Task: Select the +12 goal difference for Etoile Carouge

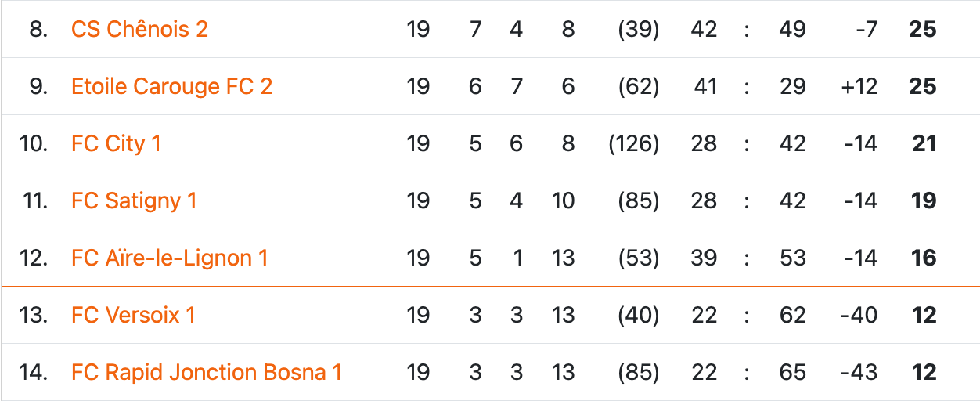Action: (x=859, y=87)
